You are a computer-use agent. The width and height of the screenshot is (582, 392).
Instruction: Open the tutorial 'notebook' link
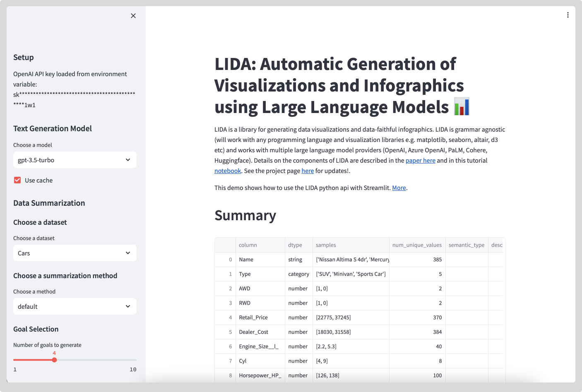pyautogui.click(x=228, y=171)
